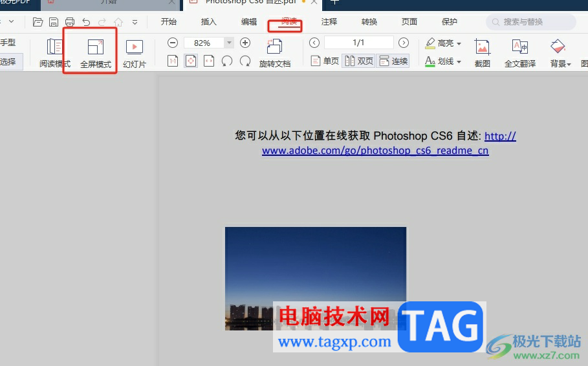
Task: Select actual size 1:1 view icon
Action: (x=173, y=61)
